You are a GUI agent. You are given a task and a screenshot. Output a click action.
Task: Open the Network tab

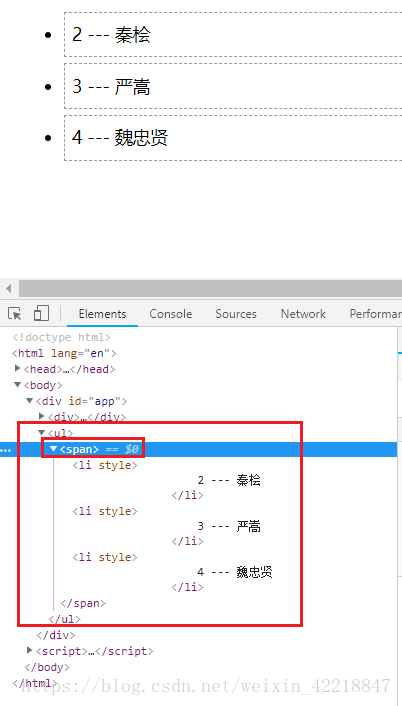pos(303,314)
